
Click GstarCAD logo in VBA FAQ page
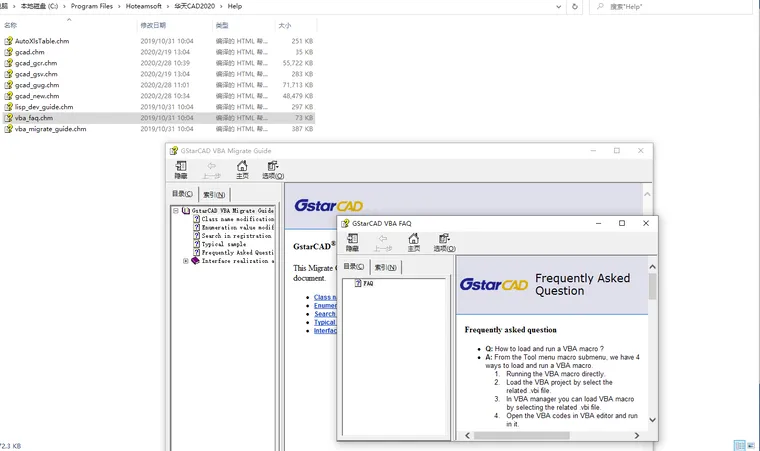pyautogui.click(x=494, y=284)
